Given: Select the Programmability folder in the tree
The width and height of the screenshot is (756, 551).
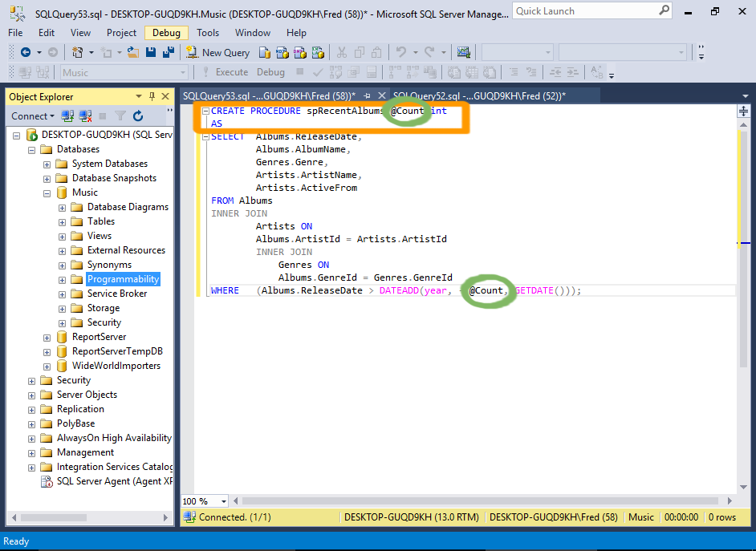Looking at the screenshot, I should coord(123,279).
